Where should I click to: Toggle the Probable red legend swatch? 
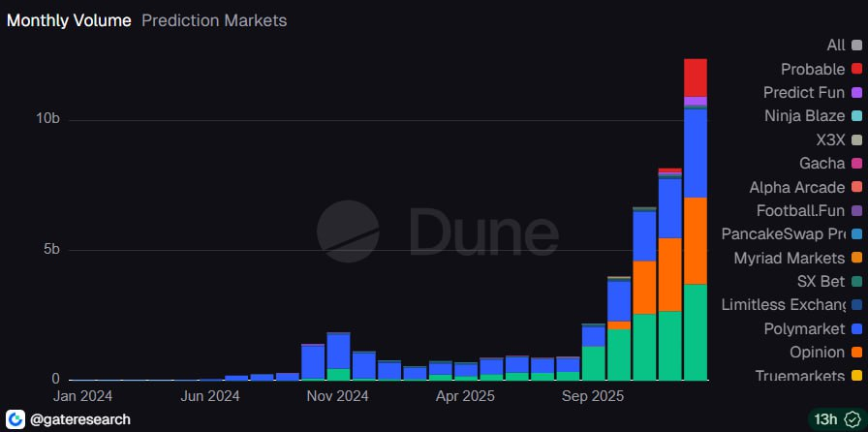(857, 69)
